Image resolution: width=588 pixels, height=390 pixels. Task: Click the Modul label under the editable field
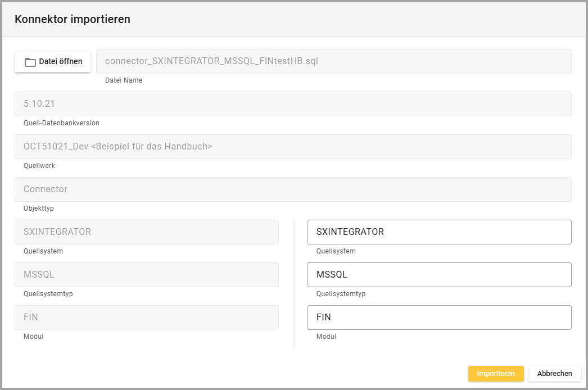click(326, 337)
